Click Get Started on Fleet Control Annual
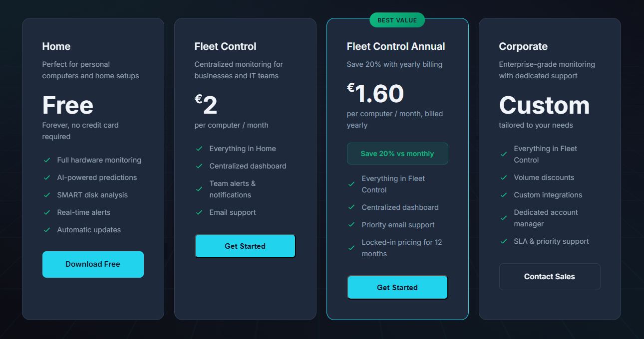The width and height of the screenshot is (644, 339). [397, 287]
